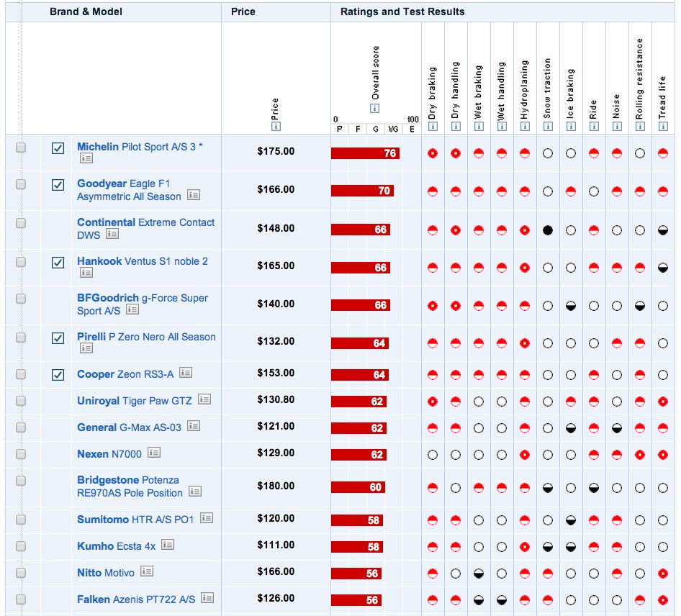The width and height of the screenshot is (681, 616).
Task: Open the Sumitomo HTR A/S PO1 link
Action: [x=135, y=520]
